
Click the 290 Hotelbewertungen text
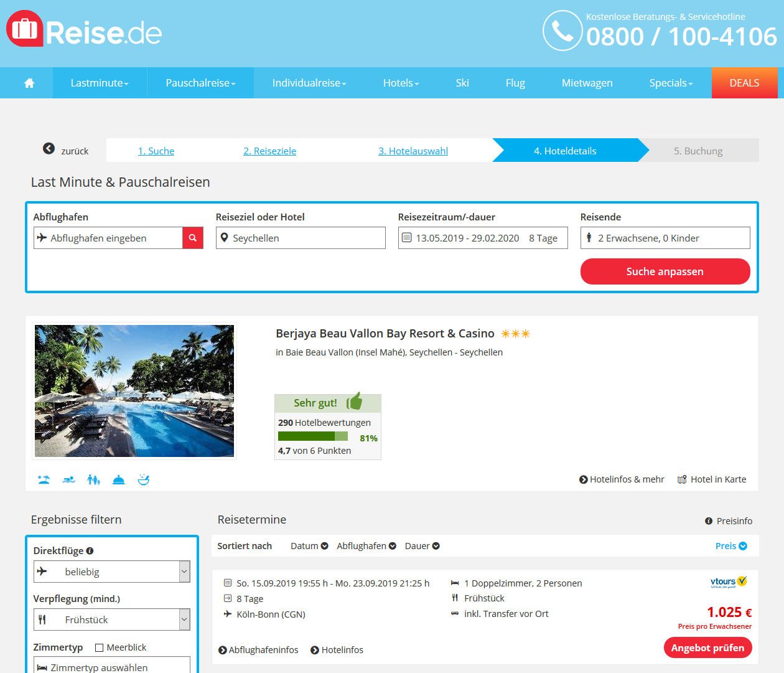pos(324,423)
